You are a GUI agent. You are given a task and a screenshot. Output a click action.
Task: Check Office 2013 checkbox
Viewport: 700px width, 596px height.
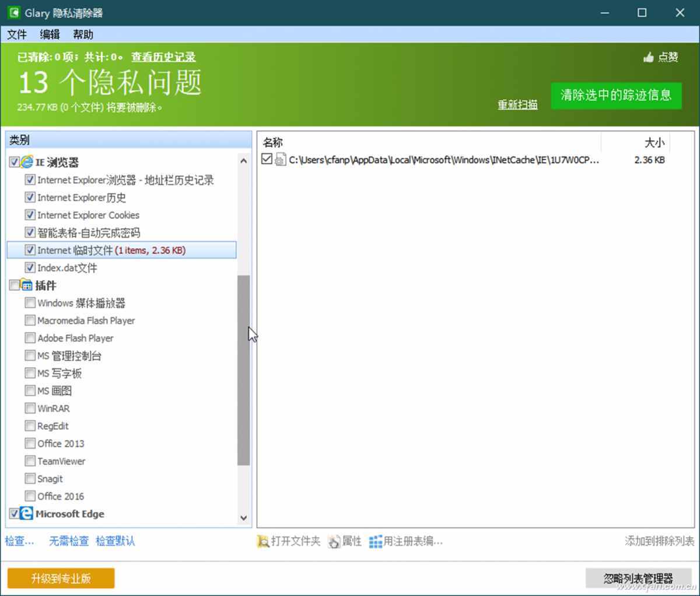click(30, 443)
